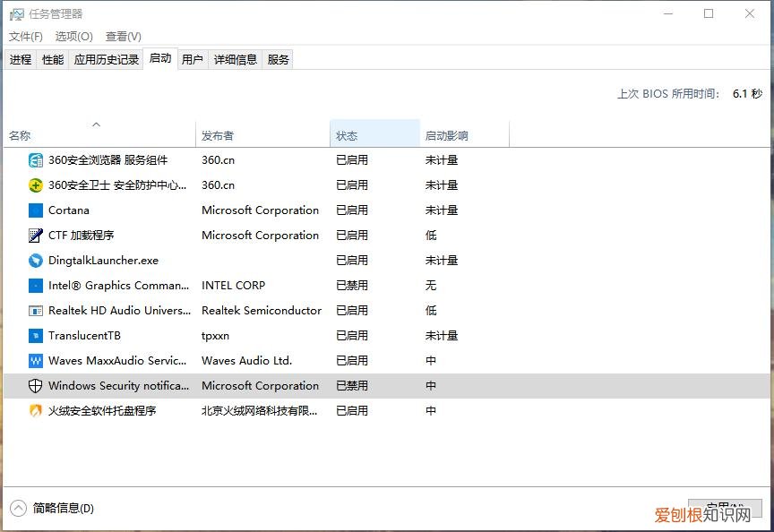Click the Intel Graphics Command icon
This screenshot has width=774, height=532.
[36, 285]
